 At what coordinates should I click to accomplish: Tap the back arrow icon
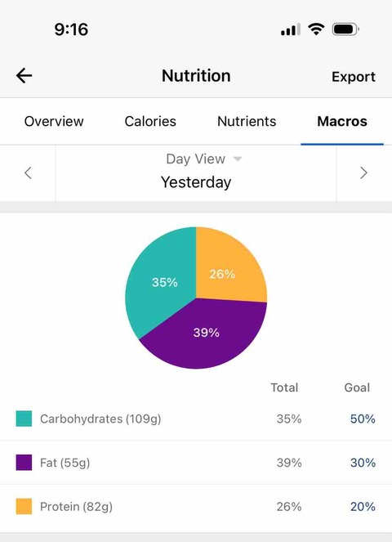click(24, 76)
